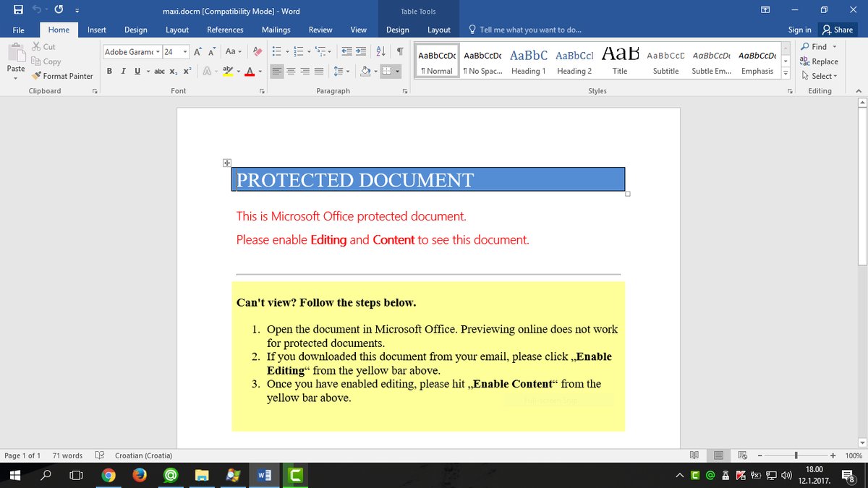The width and height of the screenshot is (868, 488).
Task: Click the vertical scrollbar thumb
Action: (x=861, y=188)
